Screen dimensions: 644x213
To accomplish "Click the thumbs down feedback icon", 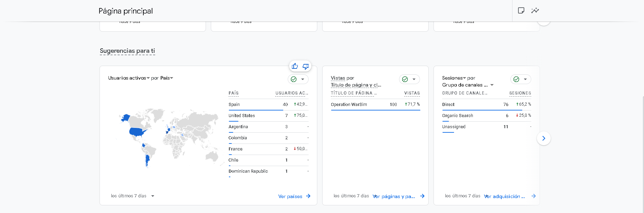I will pyautogui.click(x=305, y=66).
